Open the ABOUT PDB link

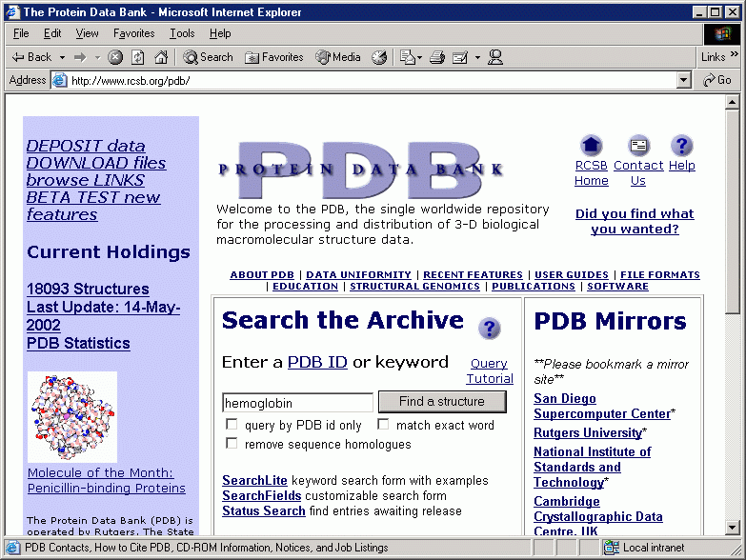click(x=262, y=275)
